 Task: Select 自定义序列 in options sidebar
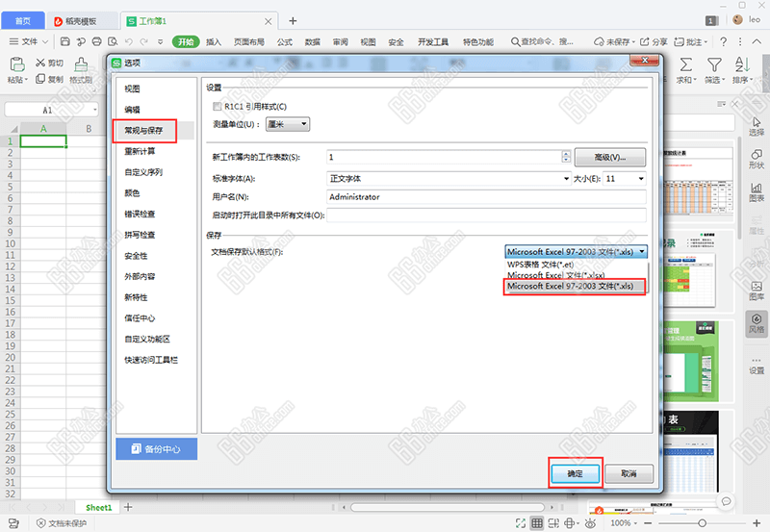tap(143, 172)
